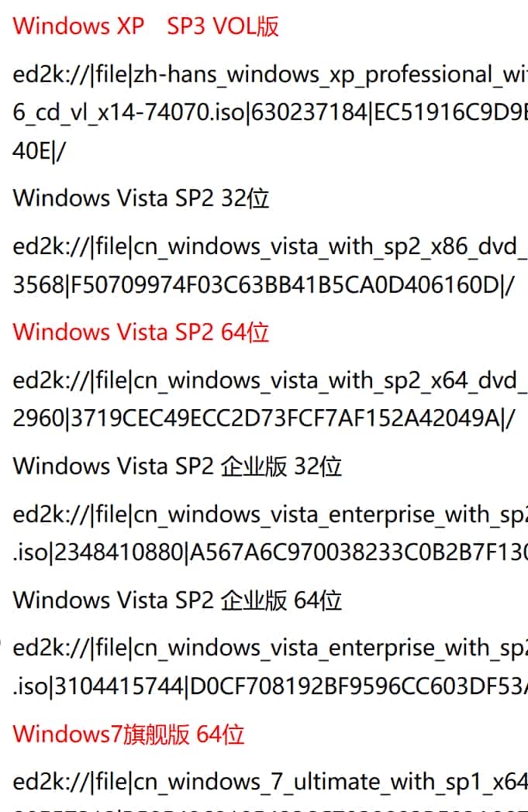Screen dimensions: 528x812
Task: Click the Windows Vista SP2 企业版 32位 heading
Action: [178, 466]
